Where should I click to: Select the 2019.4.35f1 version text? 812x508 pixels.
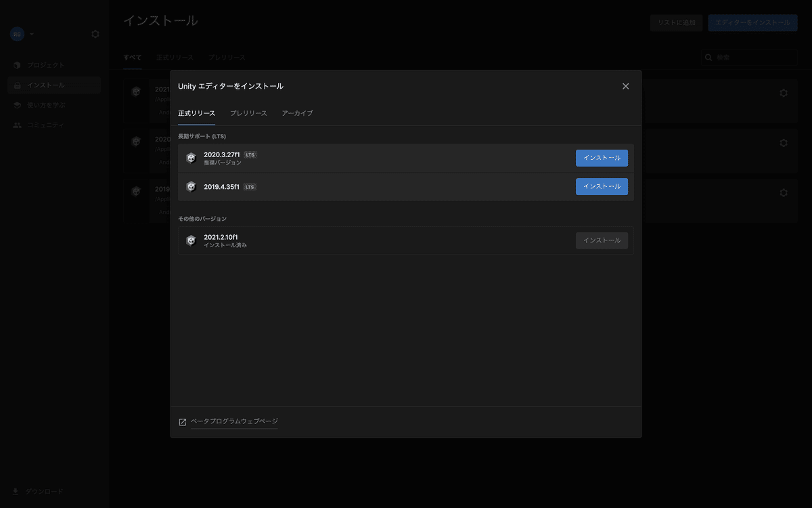222,187
